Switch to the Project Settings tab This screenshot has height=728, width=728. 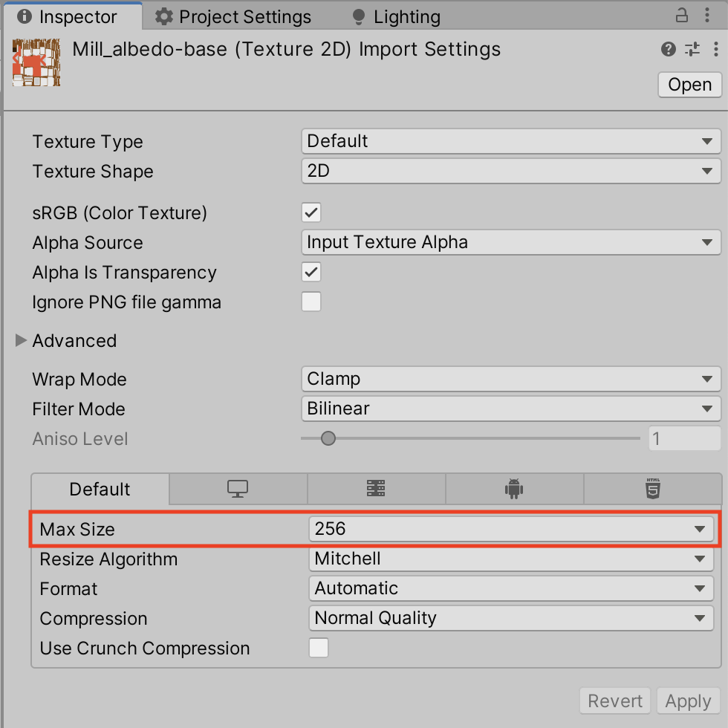(235, 16)
